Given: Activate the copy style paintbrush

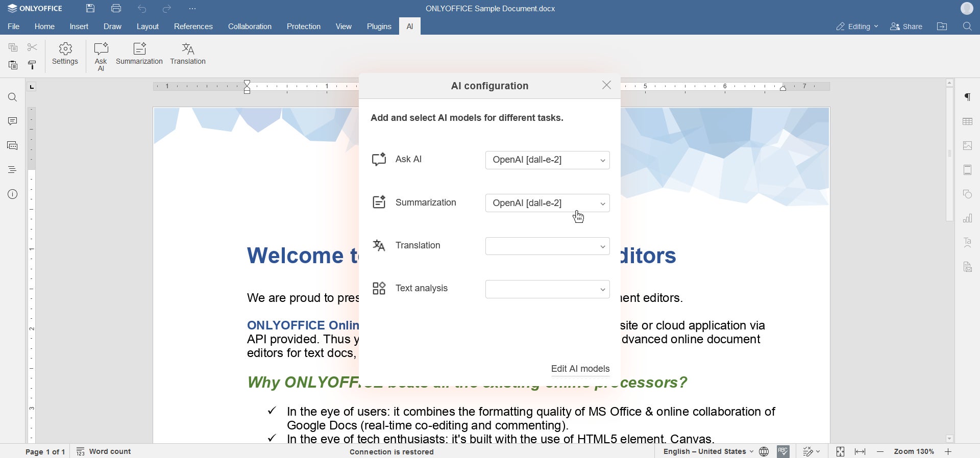Looking at the screenshot, I should click(x=32, y=65).
